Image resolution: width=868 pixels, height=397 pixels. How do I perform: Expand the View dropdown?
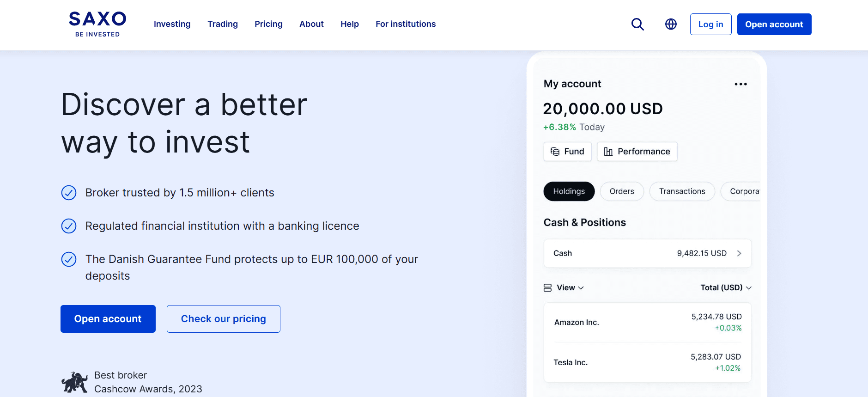point(571,288)
